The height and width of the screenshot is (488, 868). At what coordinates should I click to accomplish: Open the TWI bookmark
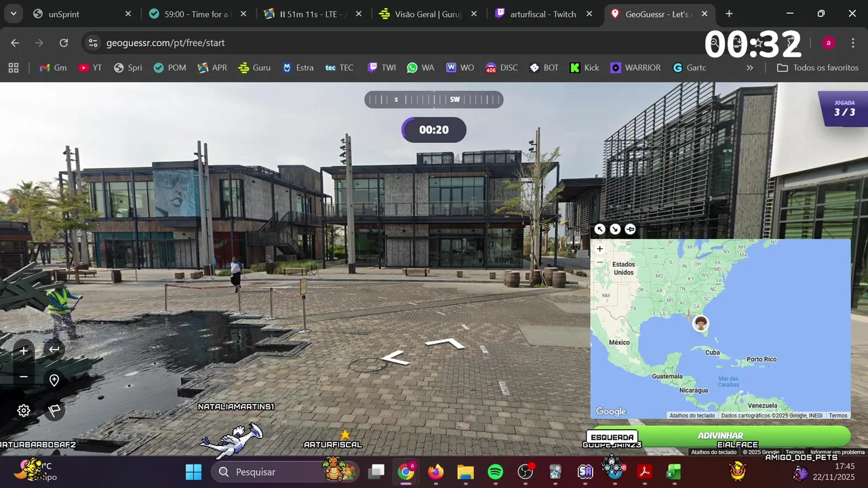pos(382,68)
